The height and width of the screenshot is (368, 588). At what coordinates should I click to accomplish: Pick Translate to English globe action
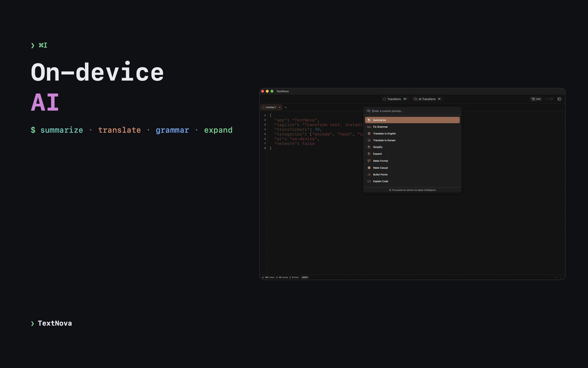(412, 133)
